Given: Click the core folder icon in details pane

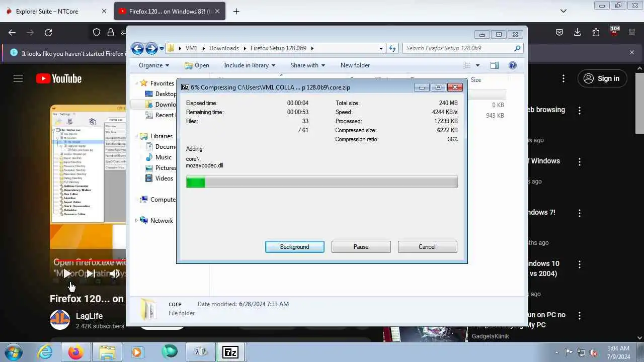Looking at the screenshot, I should [x=148, y=309].
